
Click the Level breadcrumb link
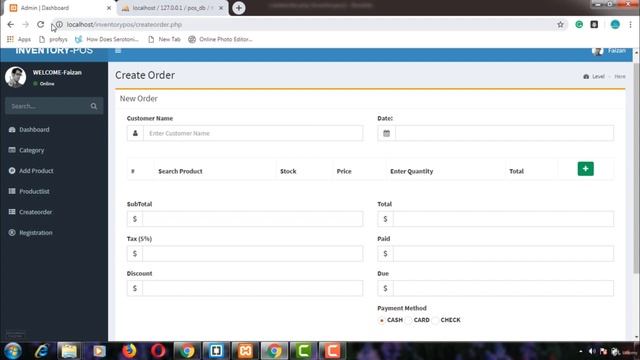click(x=598, y=76)
